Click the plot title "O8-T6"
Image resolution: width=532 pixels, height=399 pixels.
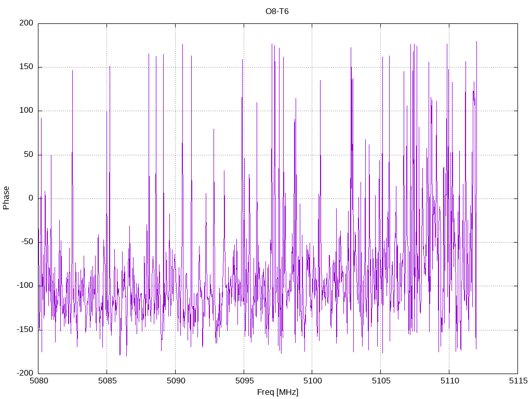(x=277, y=11)
